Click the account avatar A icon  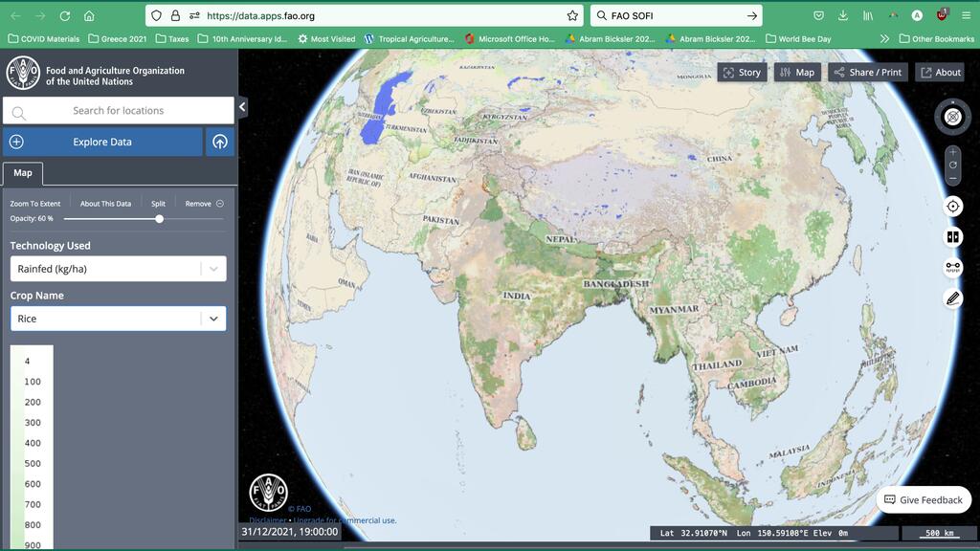coord(917,15)
